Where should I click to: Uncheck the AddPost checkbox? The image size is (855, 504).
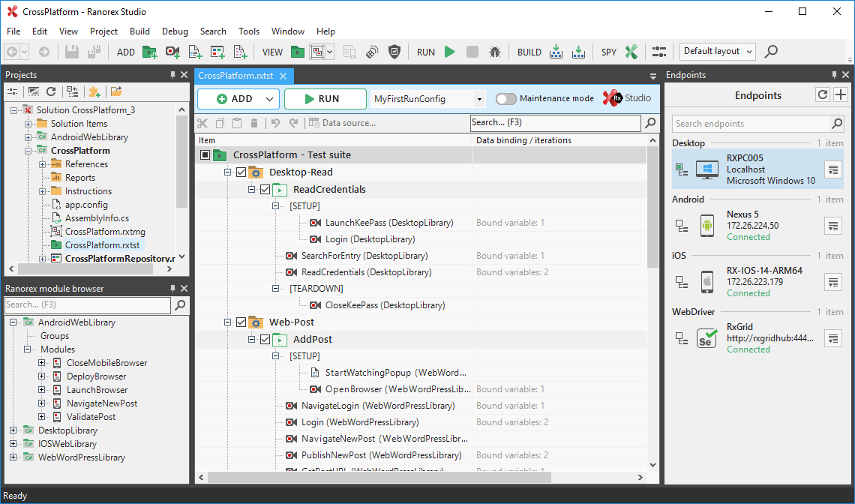coord(265,340)
